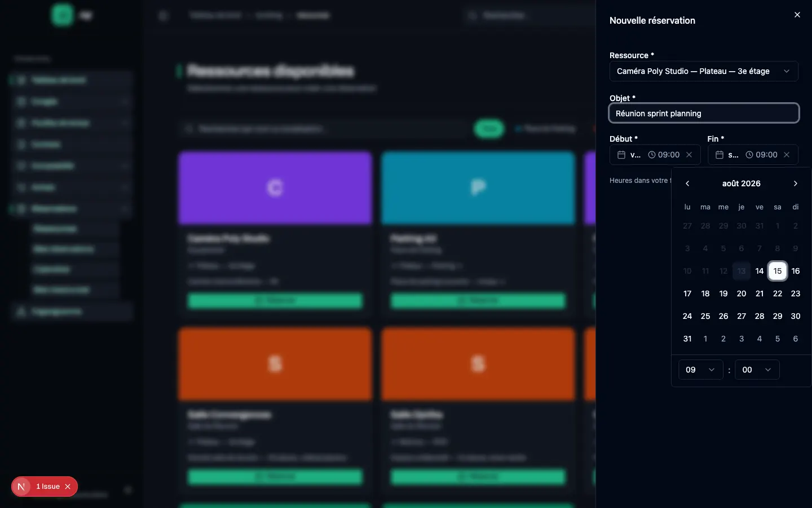Click the Fin calendar icon
Screen dimensions: 812x508
point(720,155)
